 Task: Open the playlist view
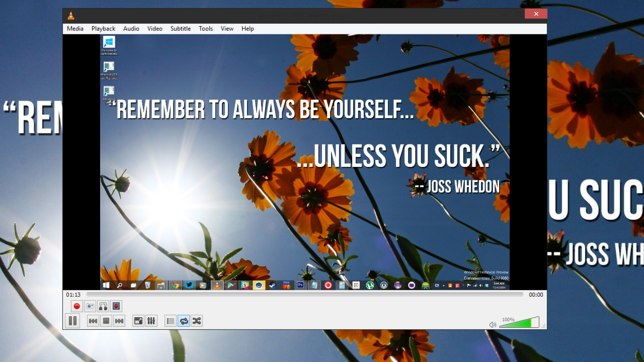click(x=170, y=321)
